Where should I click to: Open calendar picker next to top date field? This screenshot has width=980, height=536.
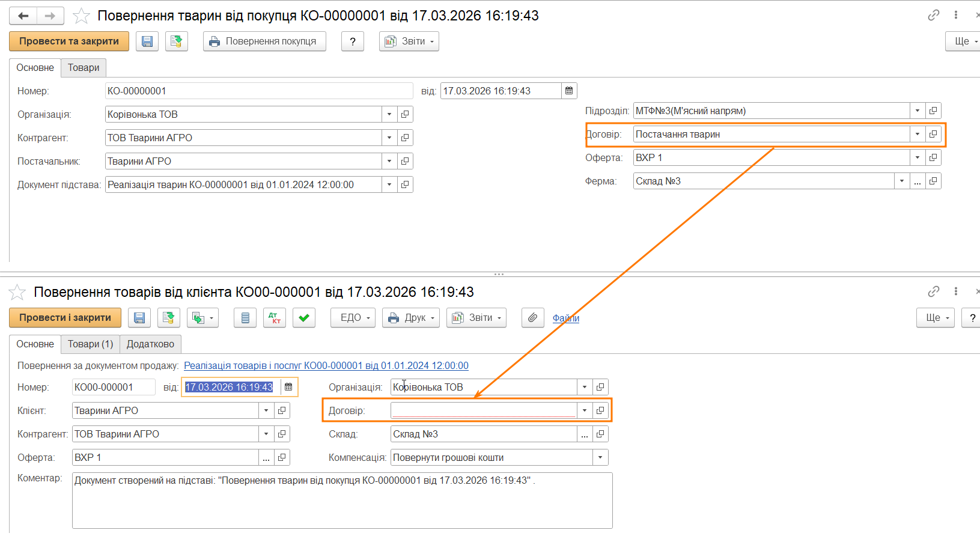pyautogui.click(x=569, y=91)
